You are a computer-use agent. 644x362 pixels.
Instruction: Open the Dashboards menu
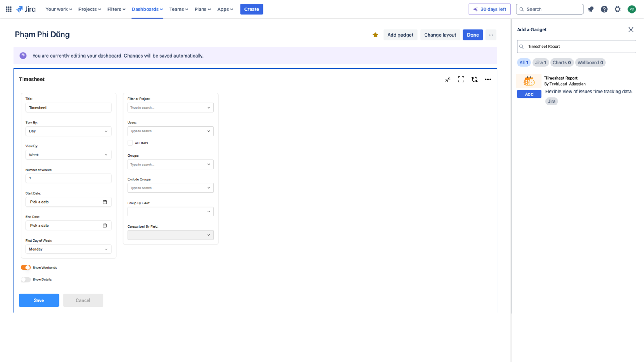[x=147, y=9]
